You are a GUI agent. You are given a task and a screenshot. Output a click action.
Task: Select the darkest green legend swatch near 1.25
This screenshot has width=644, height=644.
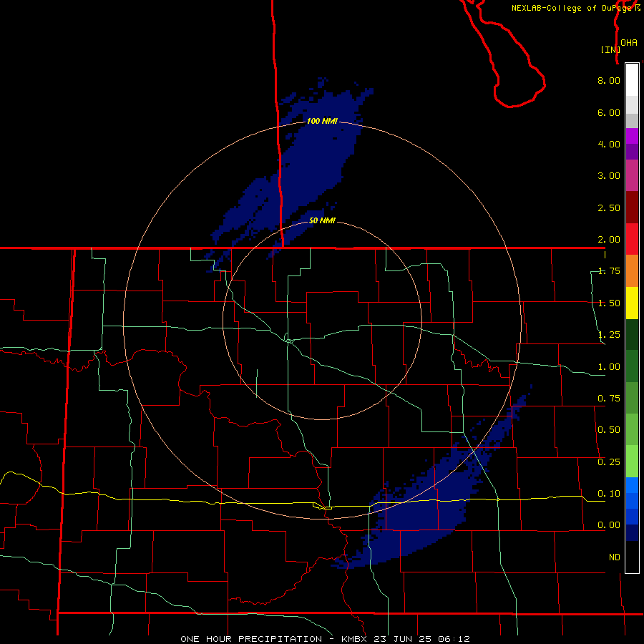click(x=632, y=334)
